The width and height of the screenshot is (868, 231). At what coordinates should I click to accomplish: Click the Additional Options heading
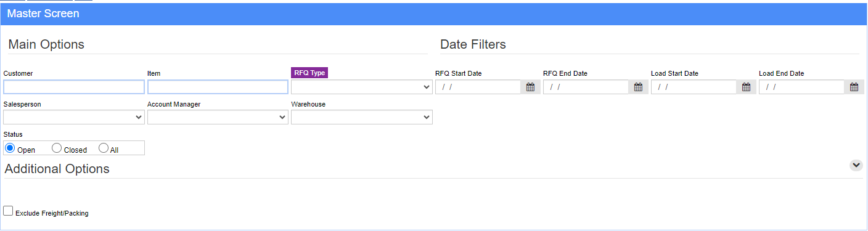[x=57, y=169]
